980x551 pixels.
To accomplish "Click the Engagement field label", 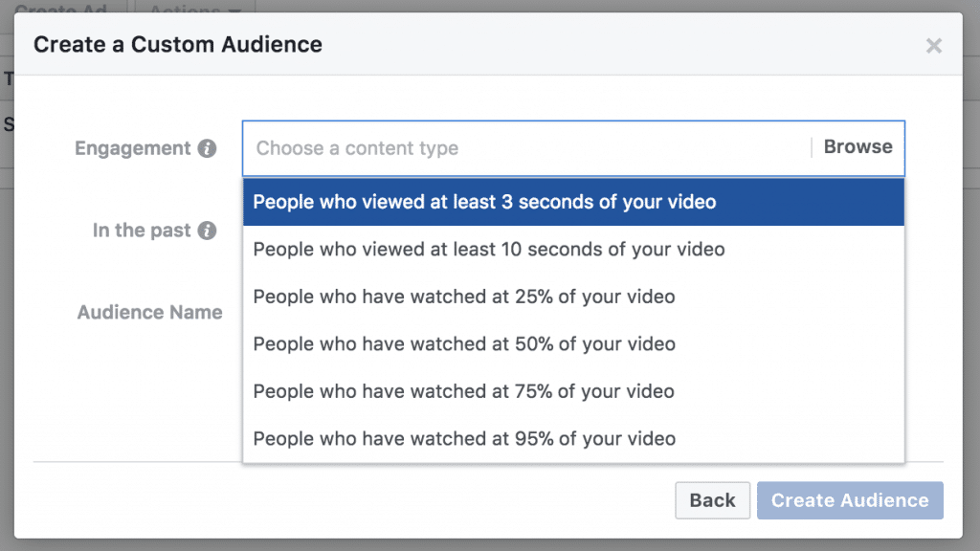I will point(132,148).
